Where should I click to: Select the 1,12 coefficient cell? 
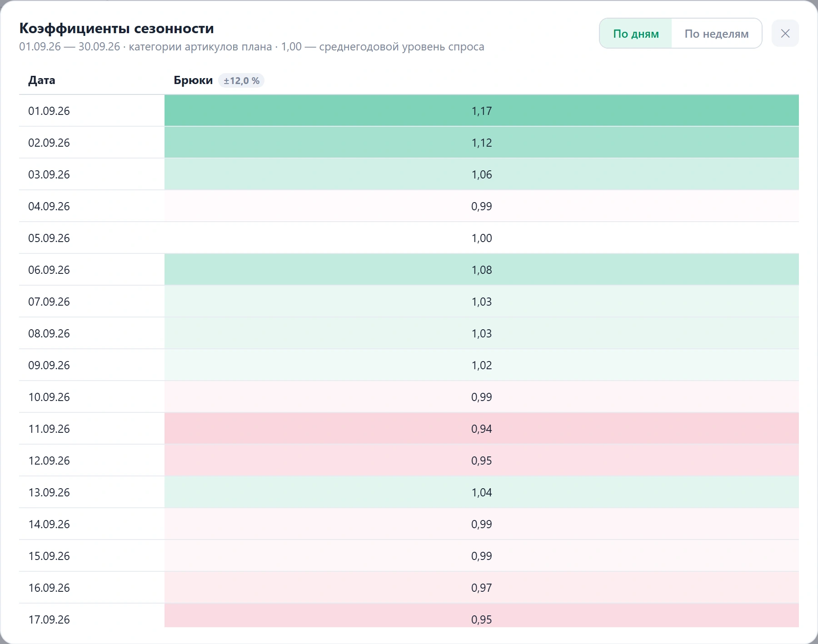[x=481, y=143]
